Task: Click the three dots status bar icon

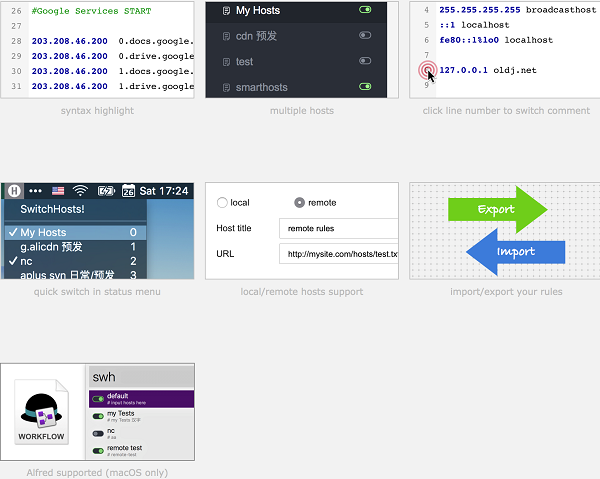Action: [x=36, y=191]
